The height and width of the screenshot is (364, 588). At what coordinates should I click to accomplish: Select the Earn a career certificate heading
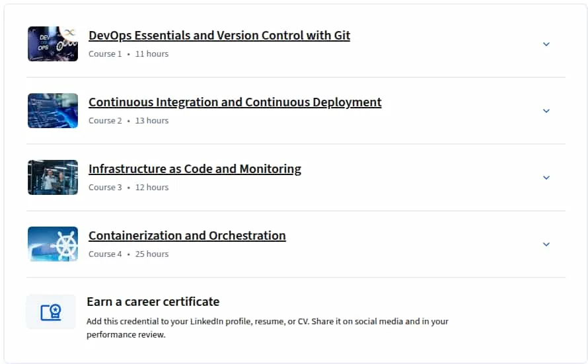(x=153, y=301)
